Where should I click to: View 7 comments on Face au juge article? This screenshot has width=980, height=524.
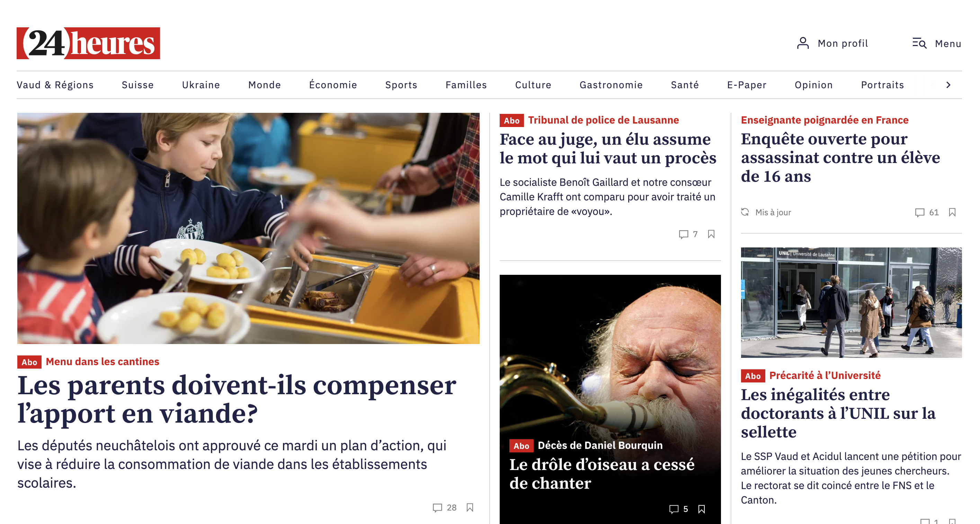pos(688,234)
